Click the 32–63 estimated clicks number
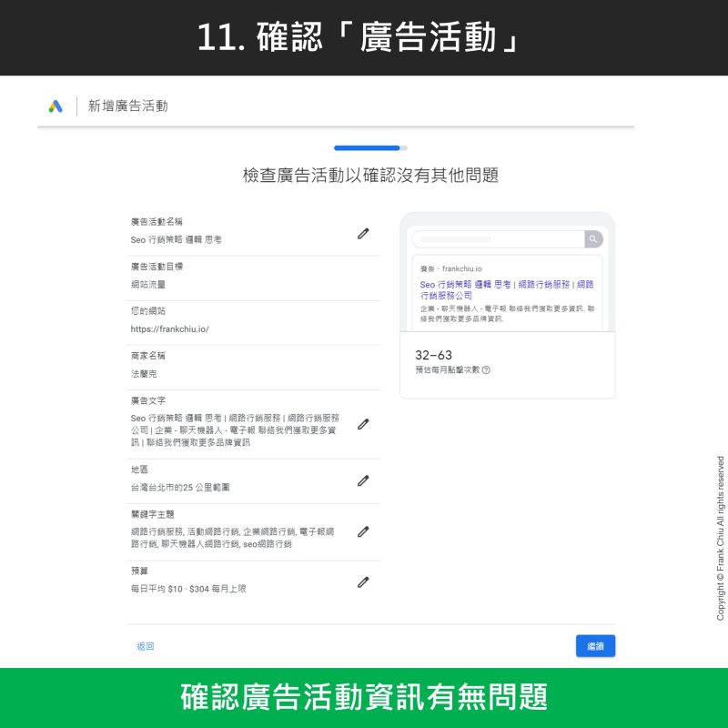The image size is (728, 728). point(433,355)
